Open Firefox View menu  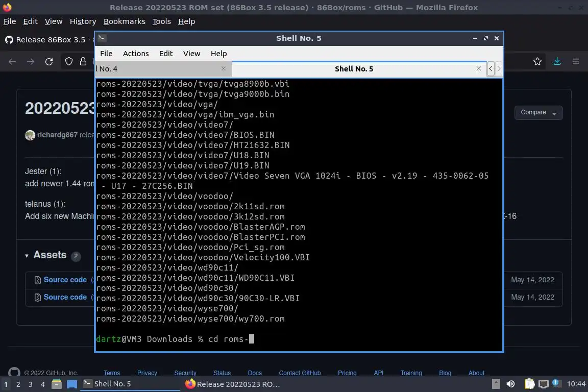(54, 21)
